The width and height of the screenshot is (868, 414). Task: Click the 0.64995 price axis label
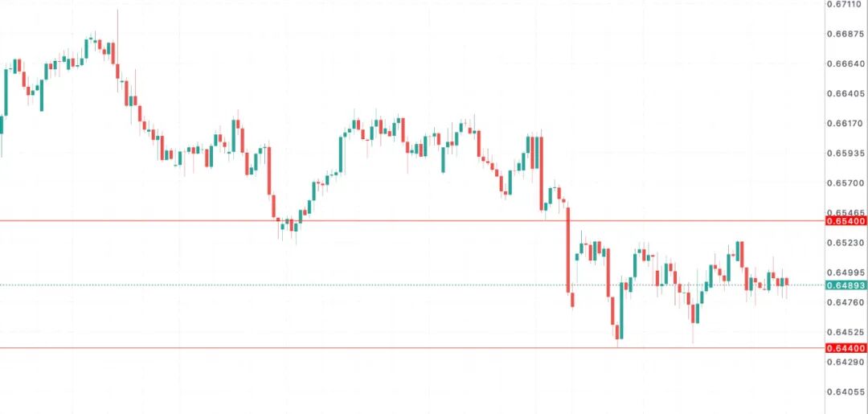pyautogui.click(x=845, y=272)
